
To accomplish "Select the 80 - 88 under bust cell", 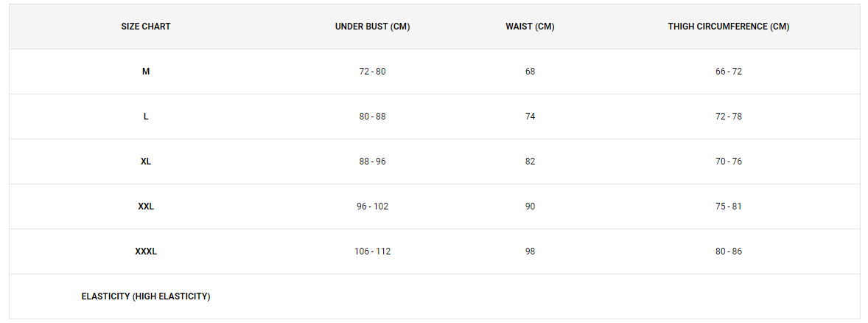I will 373,117.
